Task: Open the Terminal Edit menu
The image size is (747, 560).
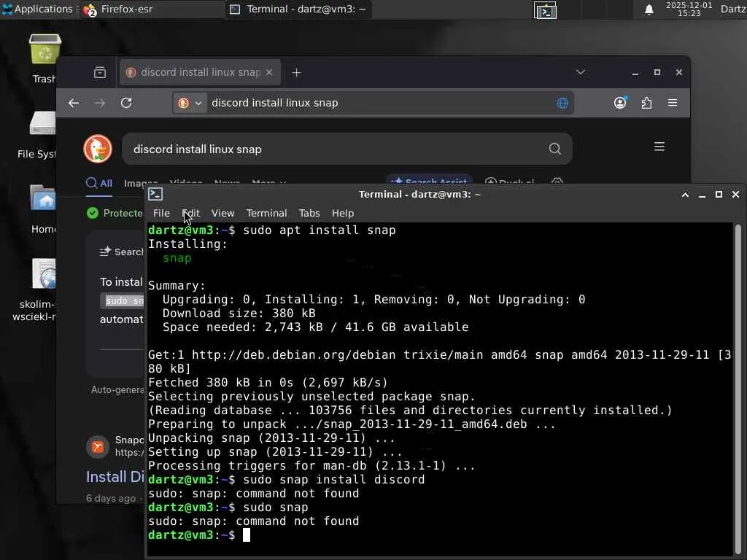Action: click(x=191, y=214)
